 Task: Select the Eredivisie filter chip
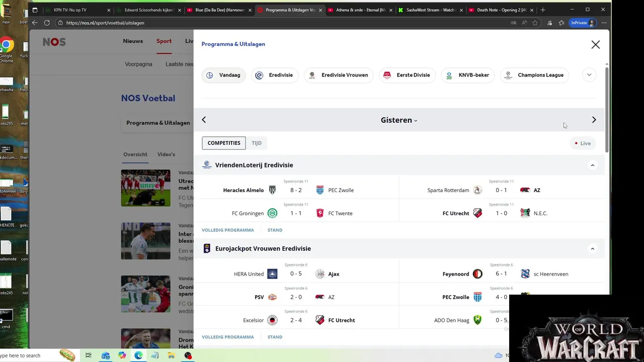click(274, 75)
